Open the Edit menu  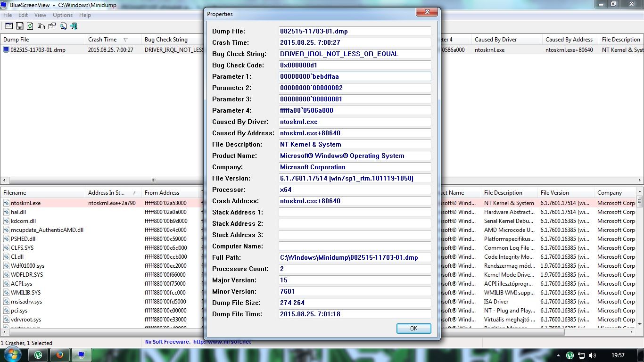coord(23,15)
